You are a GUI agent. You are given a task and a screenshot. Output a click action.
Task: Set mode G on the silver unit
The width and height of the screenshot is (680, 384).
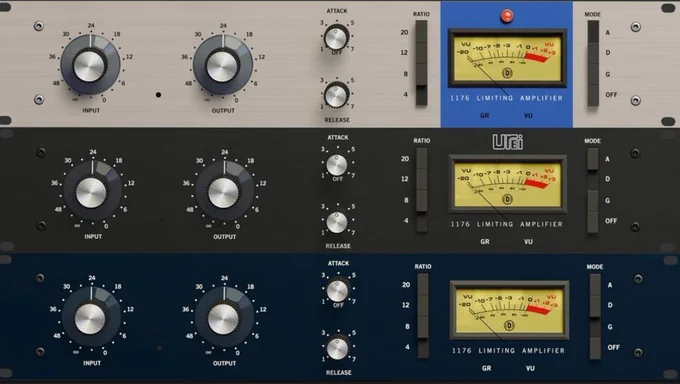(593, 74)
